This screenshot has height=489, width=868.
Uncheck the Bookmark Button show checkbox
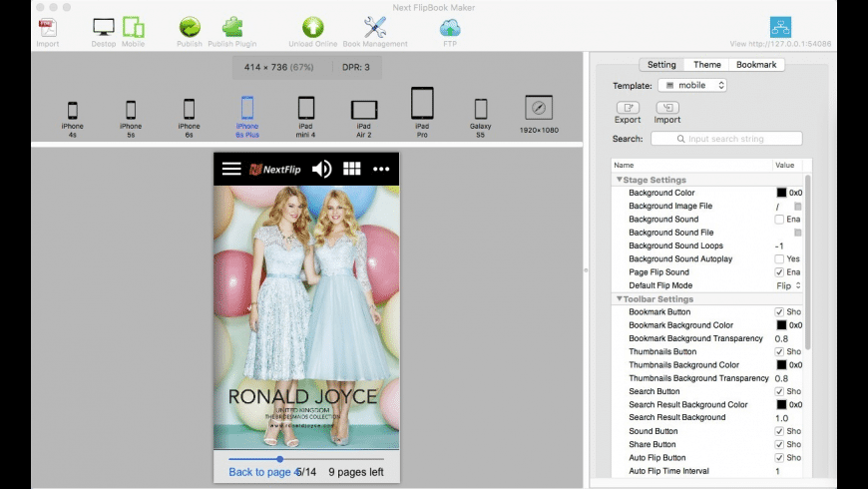point(779,312)
